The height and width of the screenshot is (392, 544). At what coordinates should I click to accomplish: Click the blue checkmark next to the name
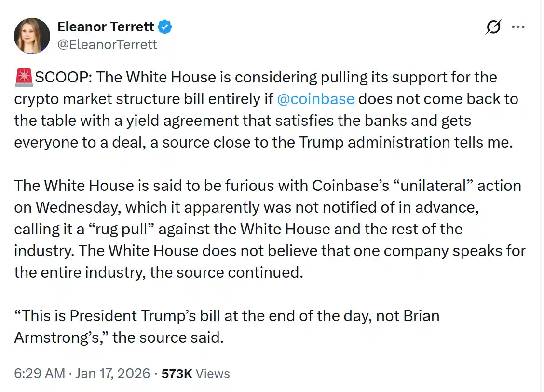click(x=164, y=27)
